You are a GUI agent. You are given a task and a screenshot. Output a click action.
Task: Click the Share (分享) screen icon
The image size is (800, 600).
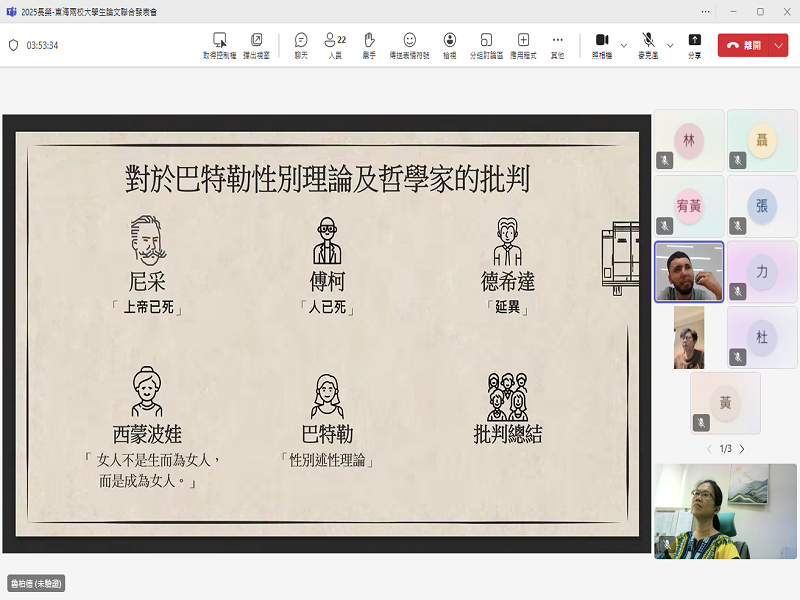pos(694,40)
